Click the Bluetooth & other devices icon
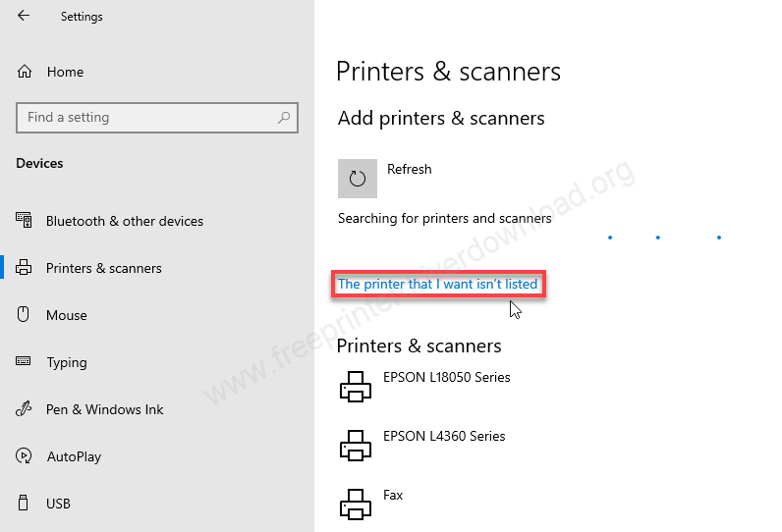This screenshot has height=532, width=782. pos(25,221)
